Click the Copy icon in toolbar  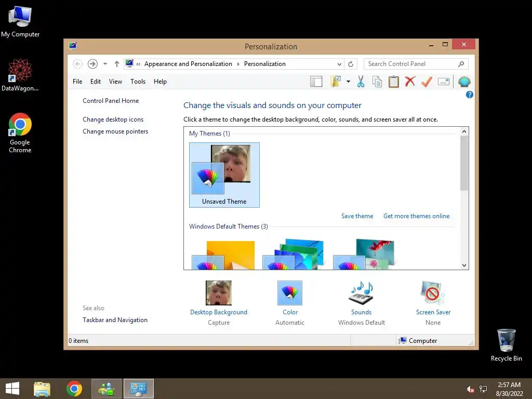point(377,82)
